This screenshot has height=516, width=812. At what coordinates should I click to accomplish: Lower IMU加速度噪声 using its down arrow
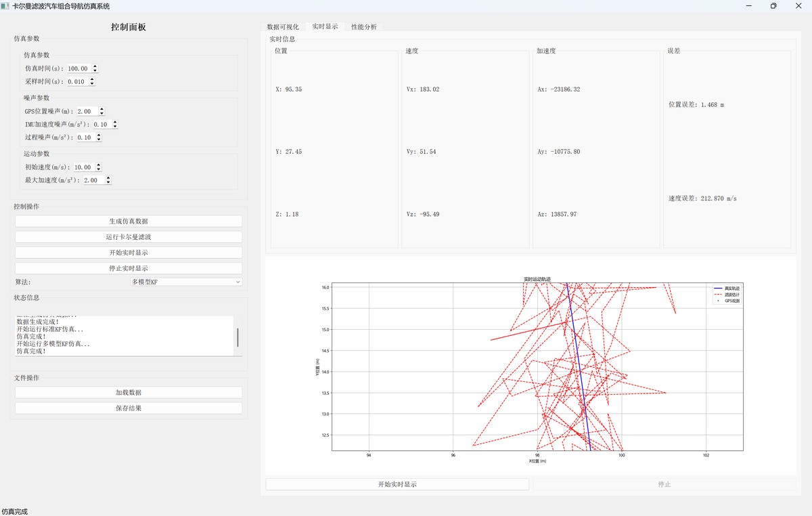115,127
